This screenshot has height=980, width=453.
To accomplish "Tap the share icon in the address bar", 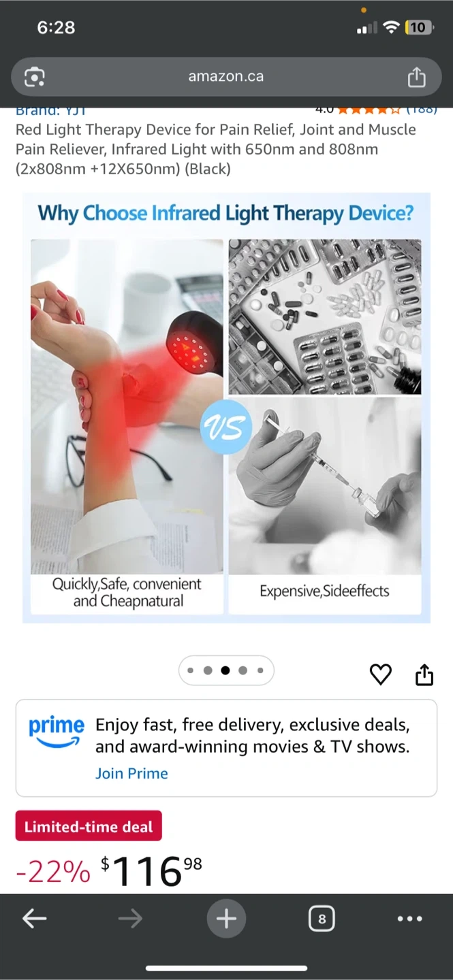I will 416,77.
